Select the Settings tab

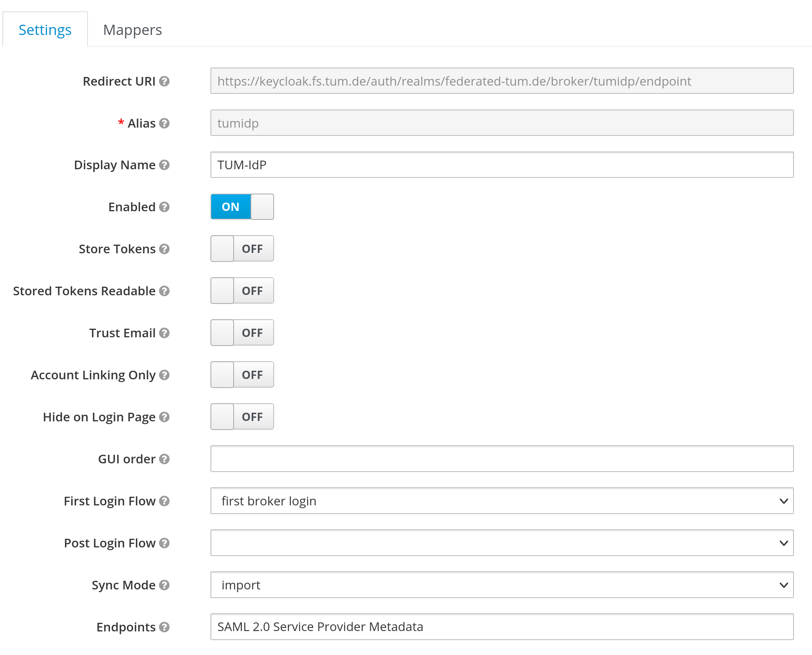pos(45,30)
